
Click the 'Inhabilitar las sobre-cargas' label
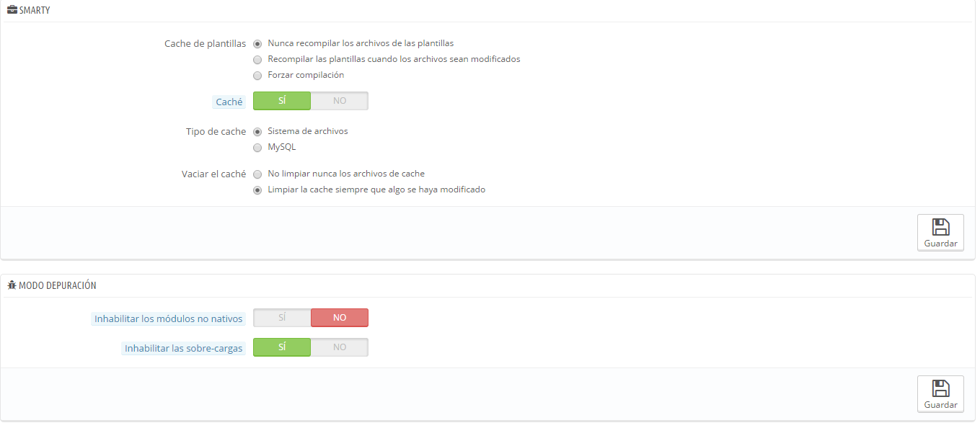pyautogui.click(x=184, y=349)
